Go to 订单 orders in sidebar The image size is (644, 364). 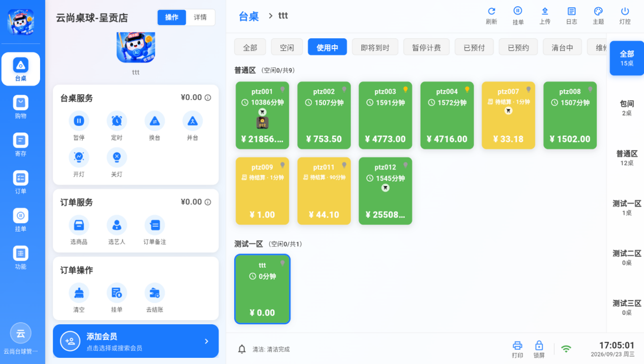(20, 182)
